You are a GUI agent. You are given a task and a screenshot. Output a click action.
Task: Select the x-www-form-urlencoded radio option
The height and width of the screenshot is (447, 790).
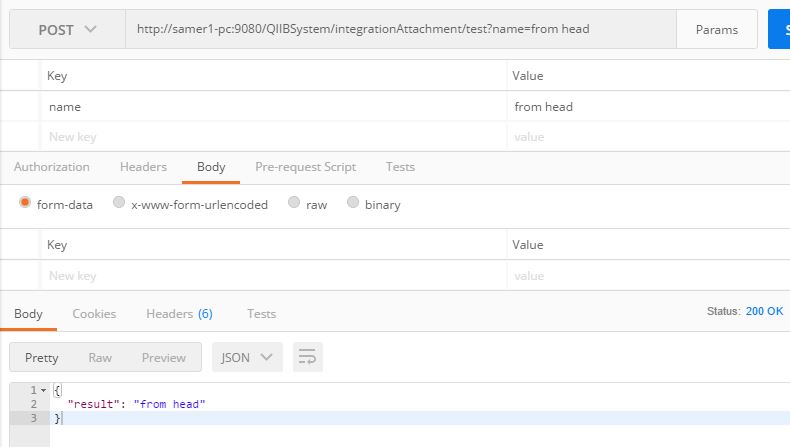point(119,202)
